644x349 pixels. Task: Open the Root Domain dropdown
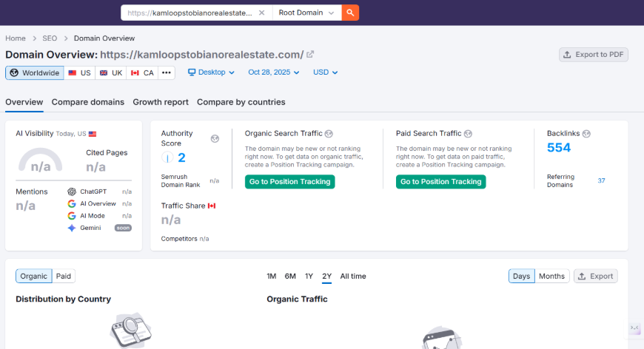click(x=306, y=13)
